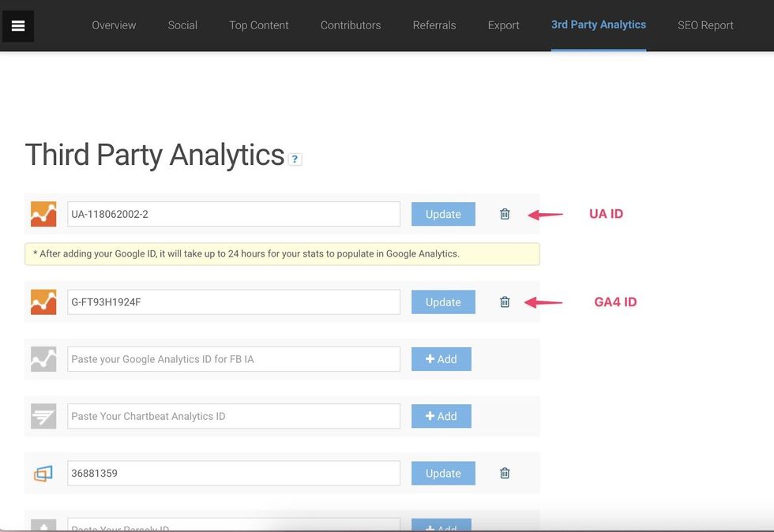This screenshot has width=774, height=532.
Task: Add the Google Analytics ID for FB IA
Action: 441,359
